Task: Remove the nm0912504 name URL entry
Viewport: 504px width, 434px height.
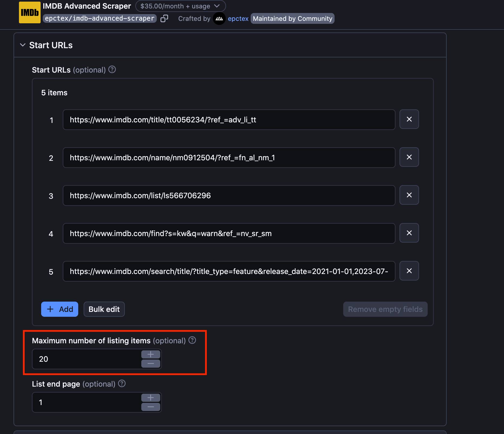Action: click(x=409, y=157)
